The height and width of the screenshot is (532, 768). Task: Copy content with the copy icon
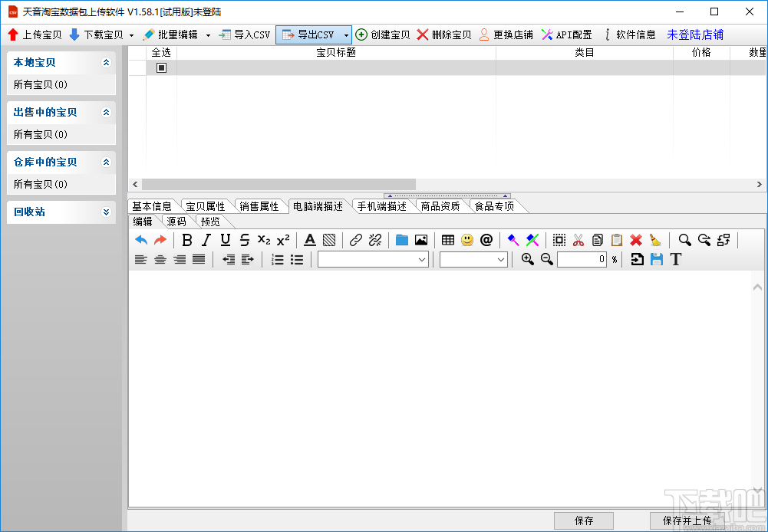click(x=598, y=240)
